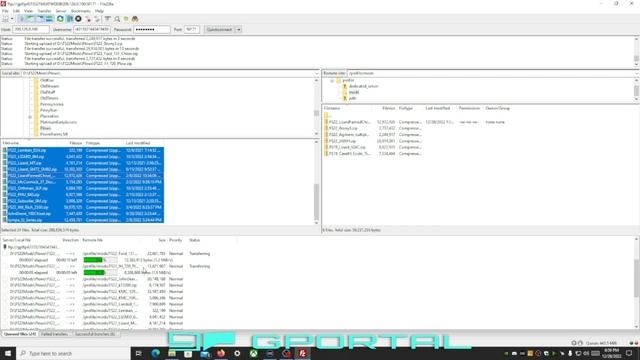Viewport: 640px width, 360px height.
Task: Expand the folder node in the local tree
Action: coord(30,116)
